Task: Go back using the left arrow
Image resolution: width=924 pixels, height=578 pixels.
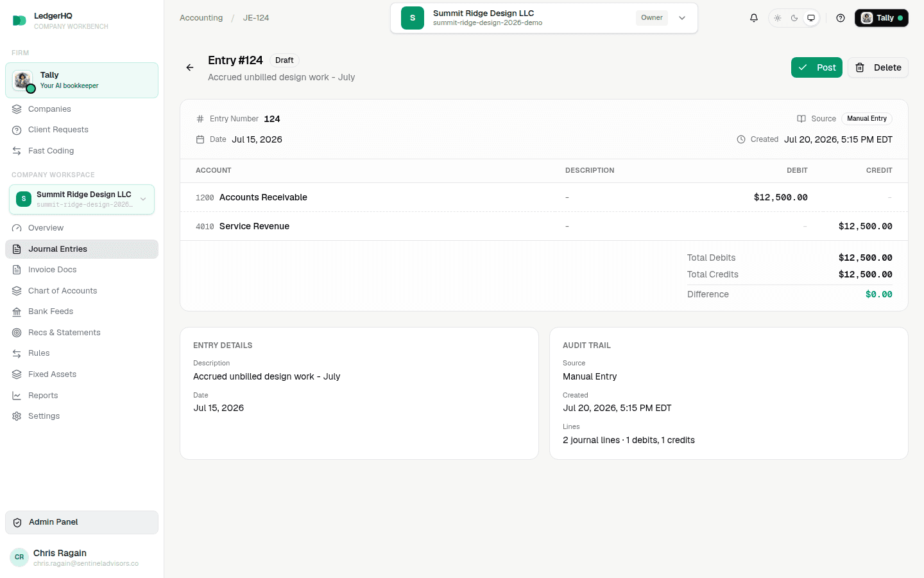Action: tap(190, 67)
